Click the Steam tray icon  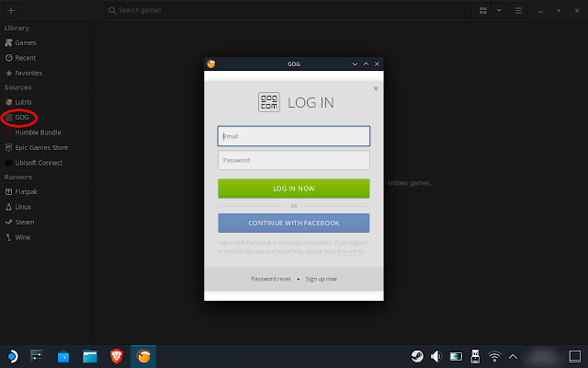point(417,356)
